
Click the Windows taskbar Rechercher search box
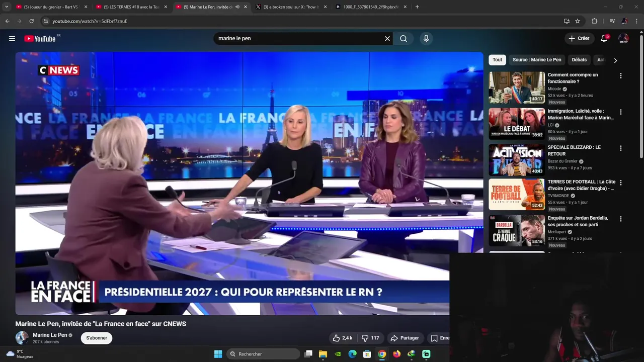point(263,354)
